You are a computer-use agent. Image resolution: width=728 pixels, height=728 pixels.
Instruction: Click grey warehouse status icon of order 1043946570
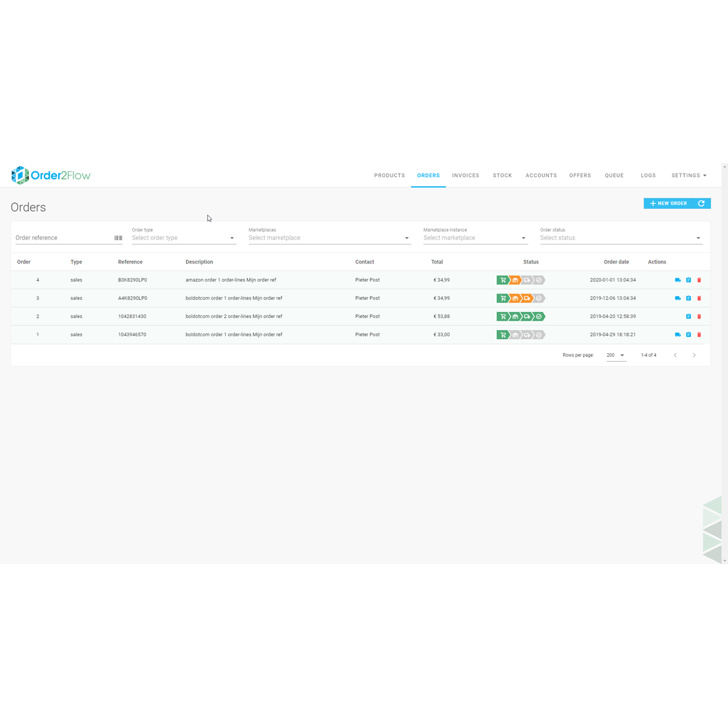[515, 335]
